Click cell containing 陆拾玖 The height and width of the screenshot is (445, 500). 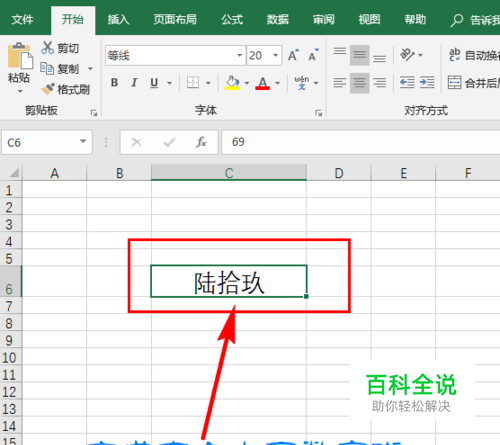tap(229, 281)
